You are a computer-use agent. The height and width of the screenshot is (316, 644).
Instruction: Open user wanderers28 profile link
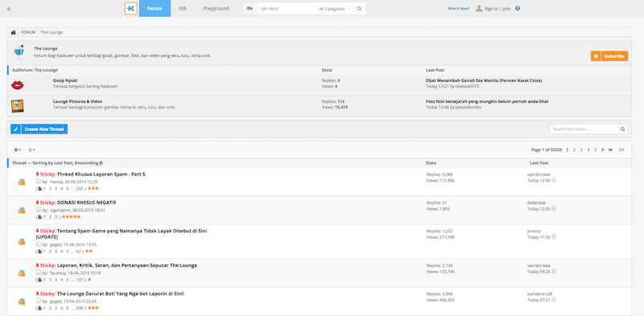(x=539, y=293)
